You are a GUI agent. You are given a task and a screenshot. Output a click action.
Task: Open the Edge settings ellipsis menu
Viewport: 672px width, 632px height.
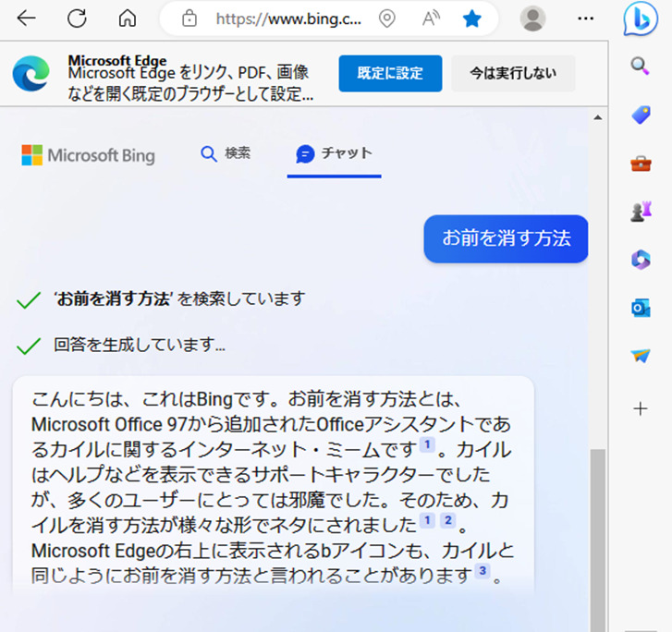[x=585, y=18]
